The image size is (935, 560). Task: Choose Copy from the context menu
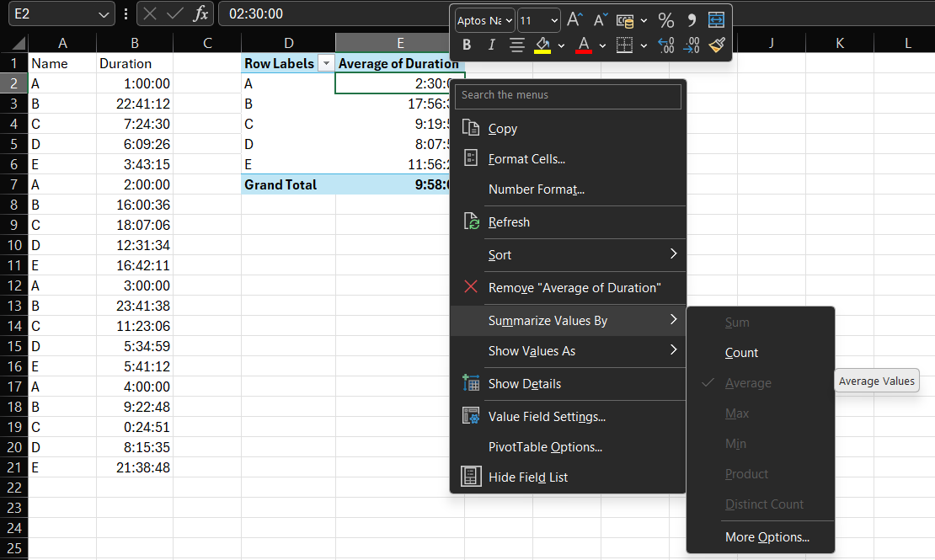(568, 128)
